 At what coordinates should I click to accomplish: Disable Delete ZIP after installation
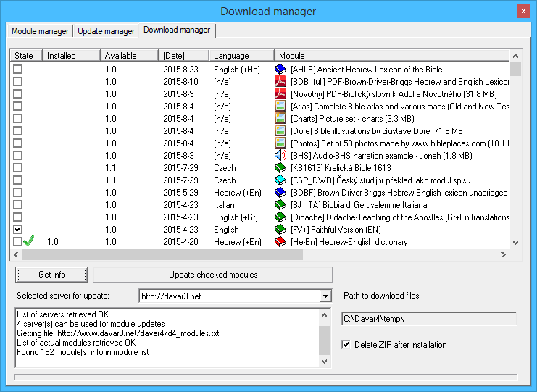click(346, 345)
